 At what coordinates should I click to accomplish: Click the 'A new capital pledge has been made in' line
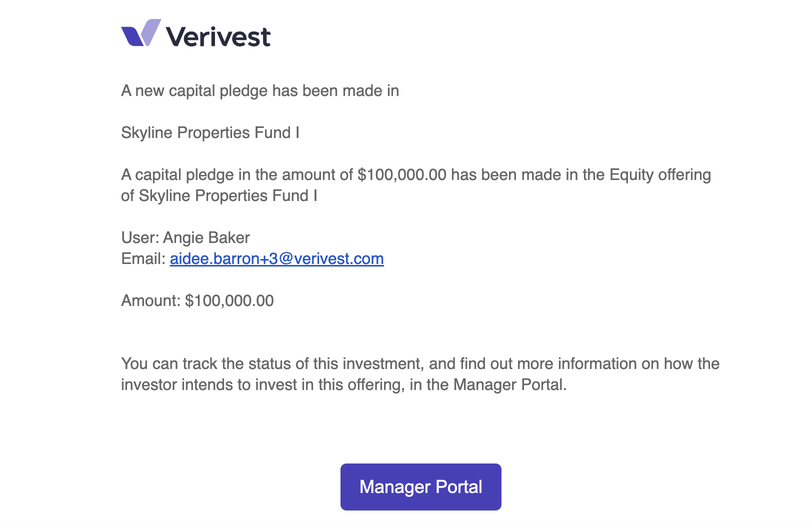pyautogui.click(x=260, y=90)
